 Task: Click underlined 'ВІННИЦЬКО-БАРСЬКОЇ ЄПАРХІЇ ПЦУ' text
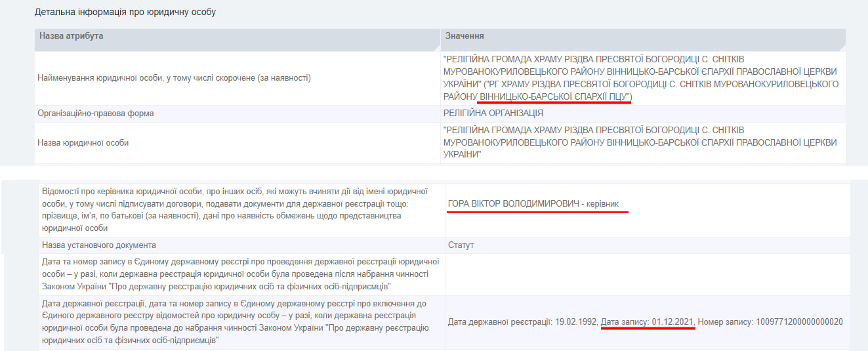[555, 96]
